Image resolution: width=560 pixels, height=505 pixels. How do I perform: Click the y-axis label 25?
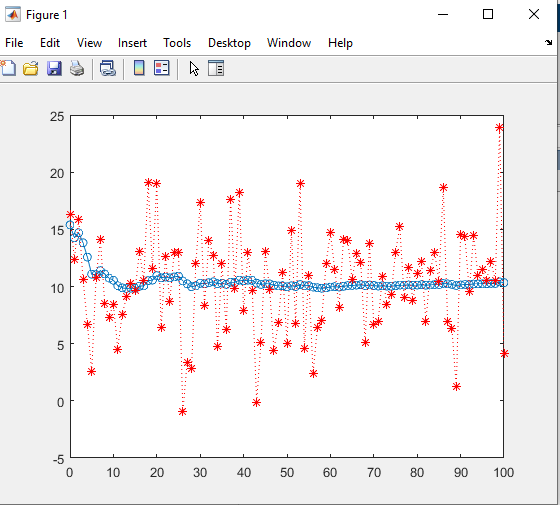(57, 116)
